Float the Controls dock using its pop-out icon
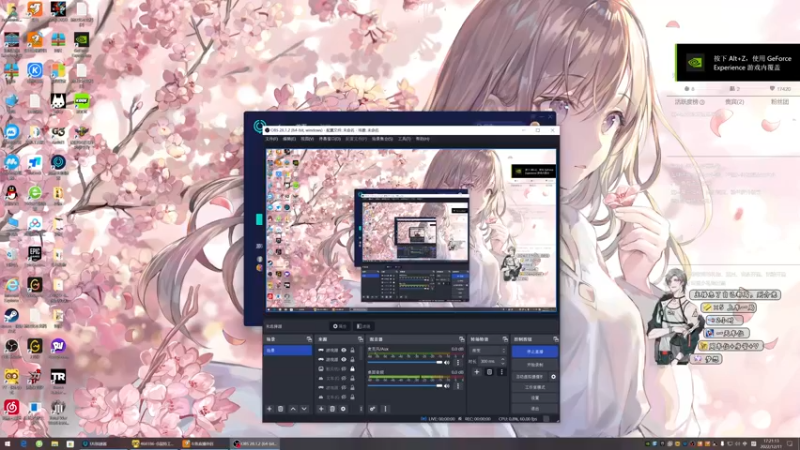The image size is (800, 450). click(x=556, y=339)
